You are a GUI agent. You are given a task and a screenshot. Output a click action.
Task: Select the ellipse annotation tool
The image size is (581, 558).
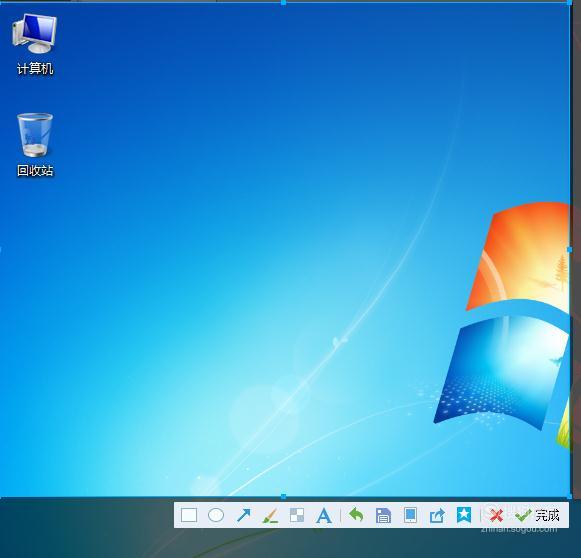tap(216, 515)
